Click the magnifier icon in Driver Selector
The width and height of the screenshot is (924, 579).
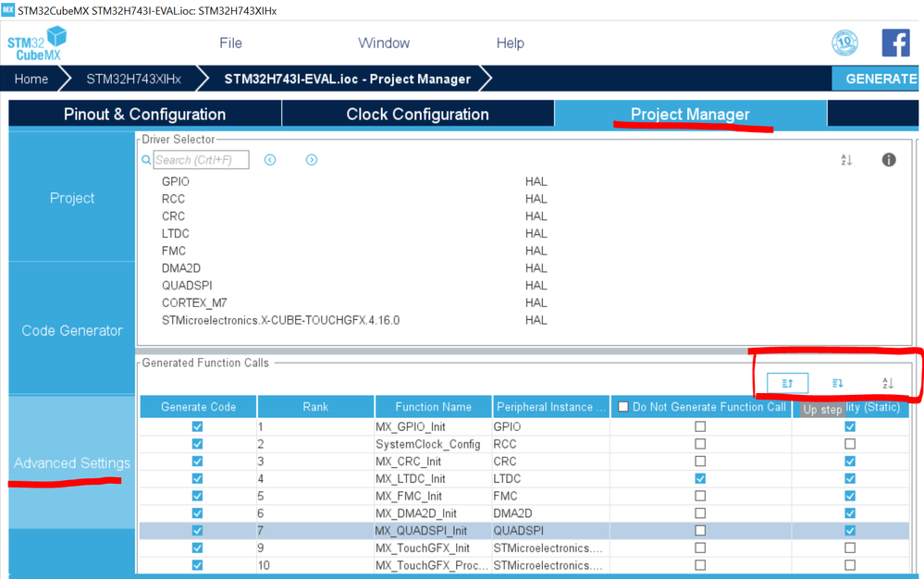click(146, 160)
